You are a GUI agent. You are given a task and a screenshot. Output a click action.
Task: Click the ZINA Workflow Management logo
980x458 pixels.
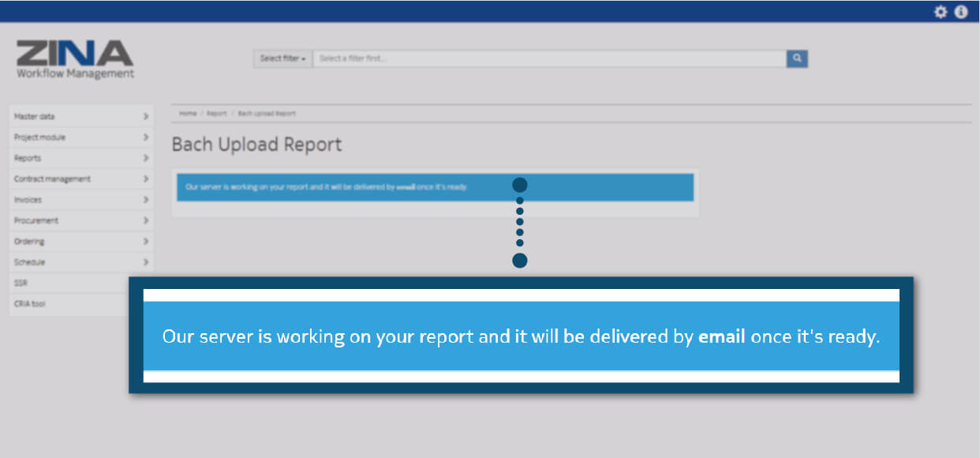pyautogui.click(x=75, y=59)
